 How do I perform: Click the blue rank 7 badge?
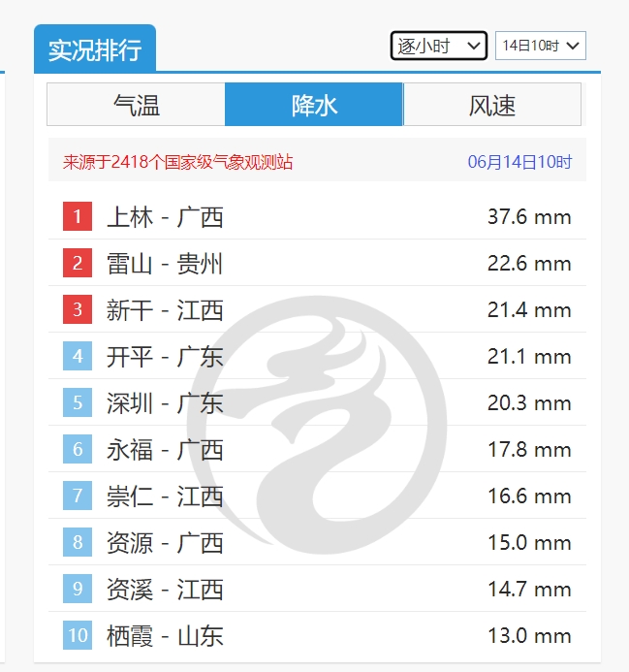point(78,496)
